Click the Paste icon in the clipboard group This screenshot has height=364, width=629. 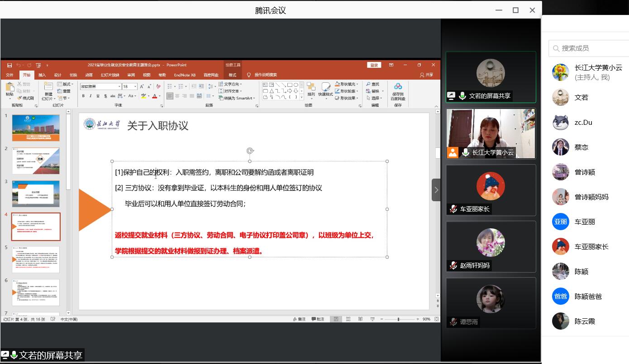[x=10, y=89]
